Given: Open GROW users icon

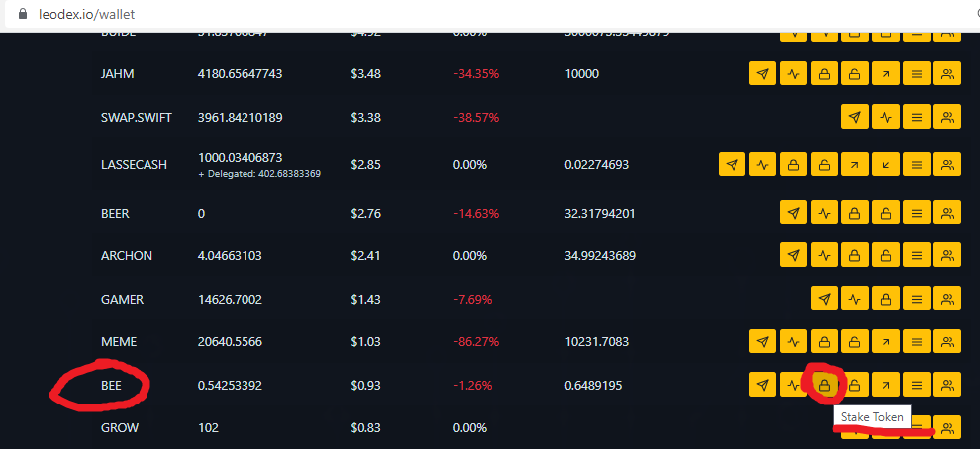Looking at the screenshot, I should click(947, 428).
